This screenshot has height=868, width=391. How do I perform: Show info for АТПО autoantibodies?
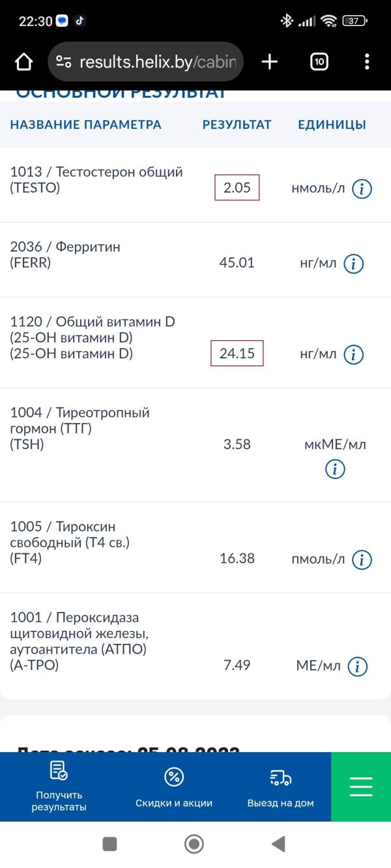[x=358, y=666]
